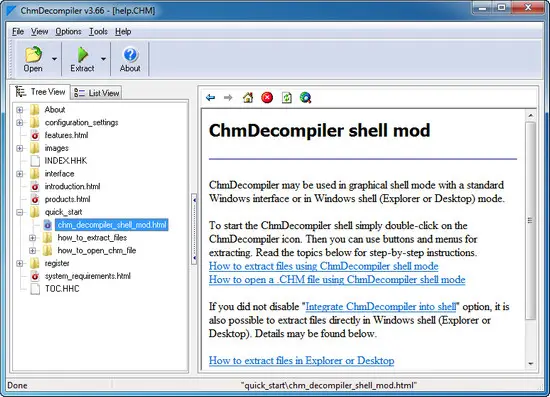Expand the how_to_extract_files folder
Image resolution: width=550 pixels, height=397 pixels.
(x=33, y=238)
